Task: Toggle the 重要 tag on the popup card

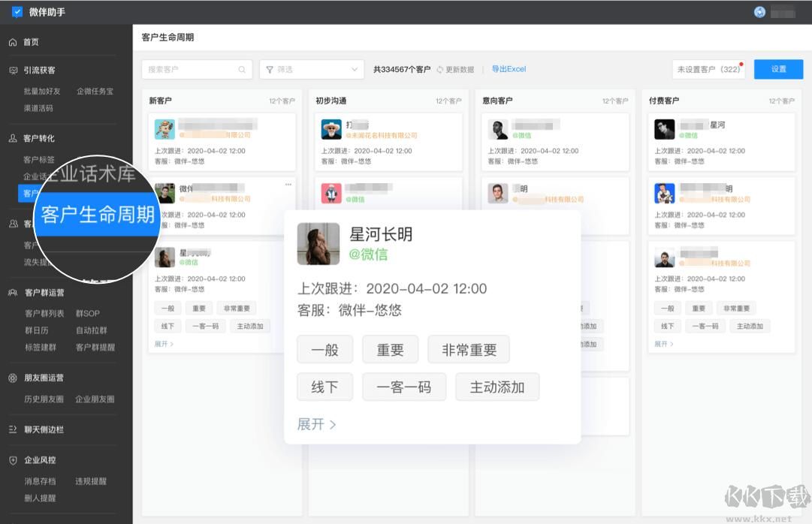Action: point(390,348)
